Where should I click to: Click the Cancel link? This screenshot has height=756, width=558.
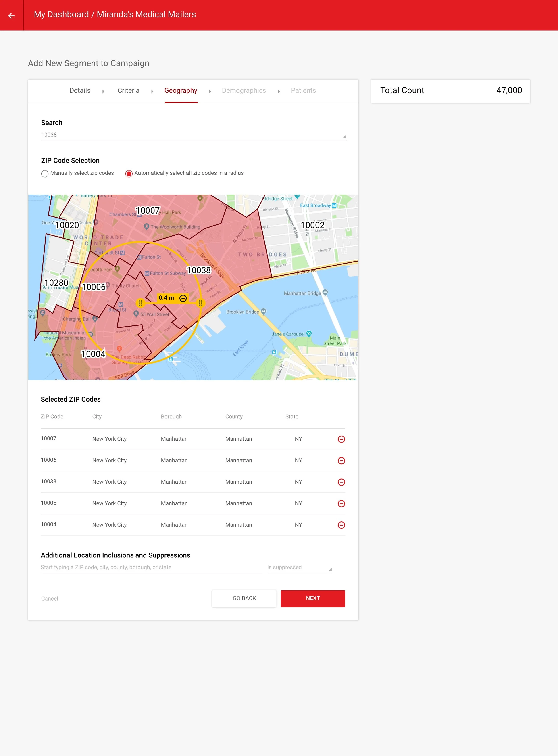(50, 599)
